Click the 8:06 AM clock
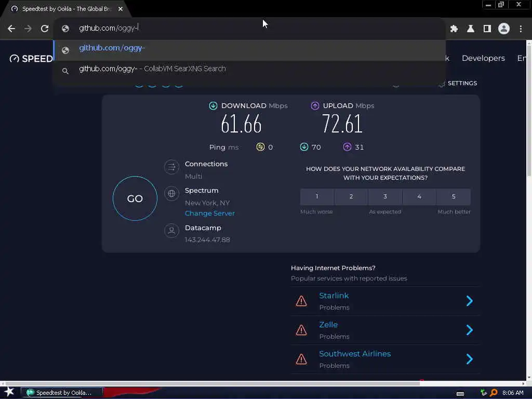532x399 pixels. point(513,393)
